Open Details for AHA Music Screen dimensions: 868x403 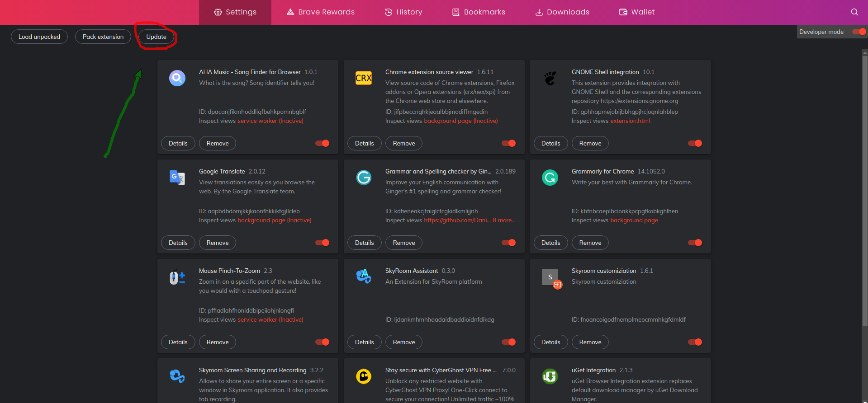coord(178,143)
